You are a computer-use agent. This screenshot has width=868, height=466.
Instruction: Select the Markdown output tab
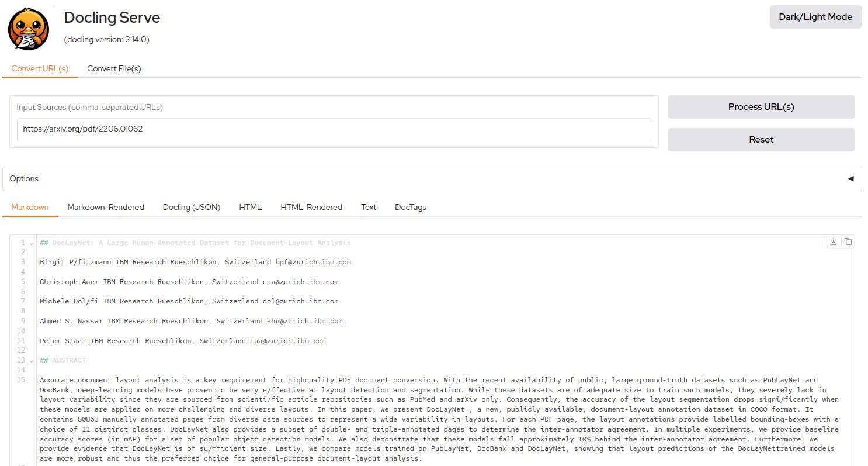click(x=30, y=207)
